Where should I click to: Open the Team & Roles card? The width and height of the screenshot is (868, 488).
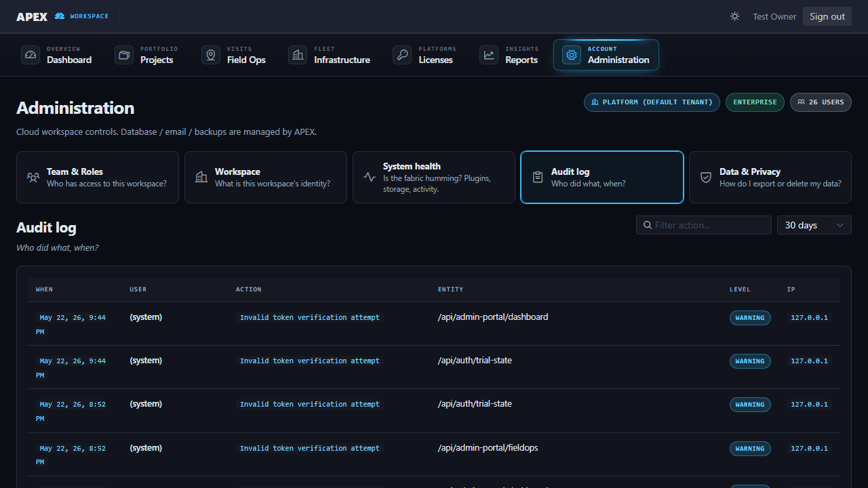click(98, 178)
